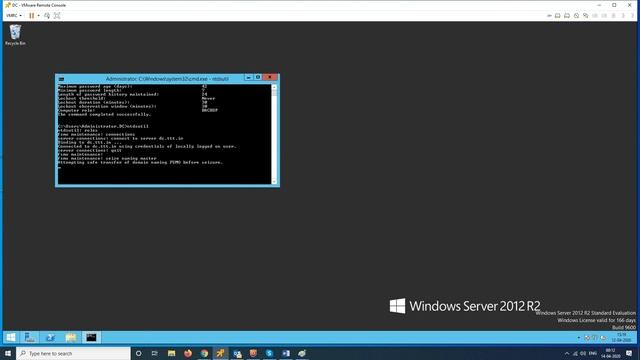The height and width of the screenshot is (360, 640).
Task: Click the guest taskbar clock
Action: click(x=621, y=337)
